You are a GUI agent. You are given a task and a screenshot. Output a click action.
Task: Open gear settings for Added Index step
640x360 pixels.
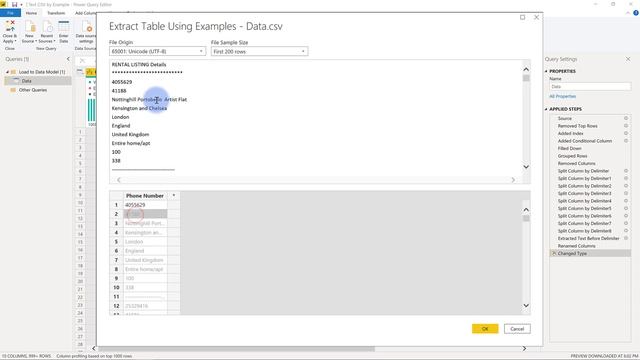point(626,133)
